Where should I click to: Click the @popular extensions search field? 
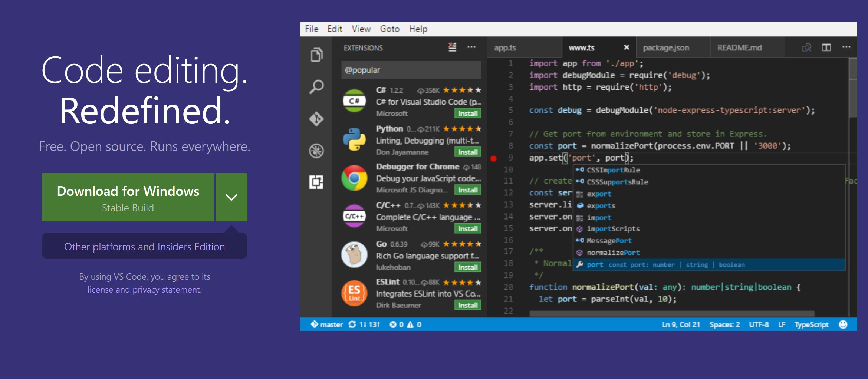pyautogui.click(x=411, y=70)
